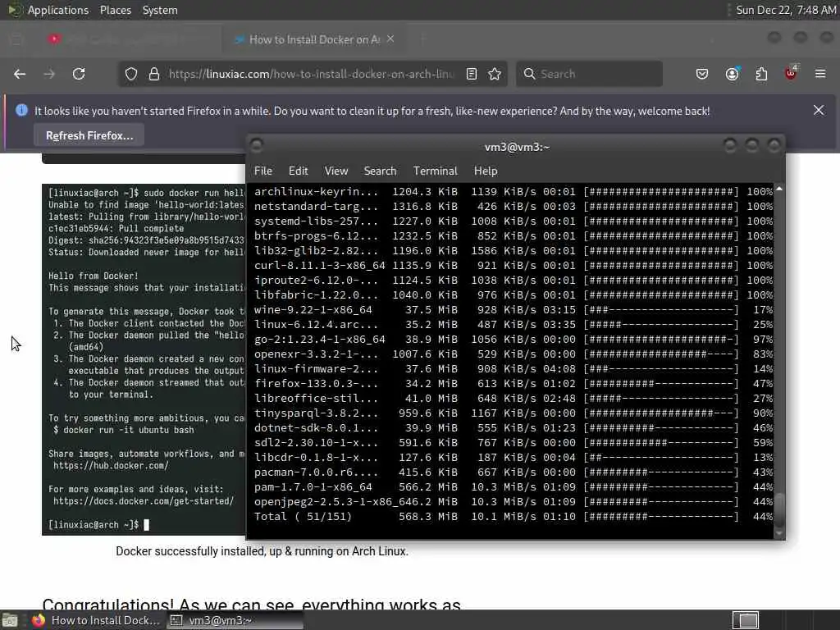The height and width of the screenshot is (630, 840).
Task: Click the date and time clock
Action: click(x=785, y=10)
